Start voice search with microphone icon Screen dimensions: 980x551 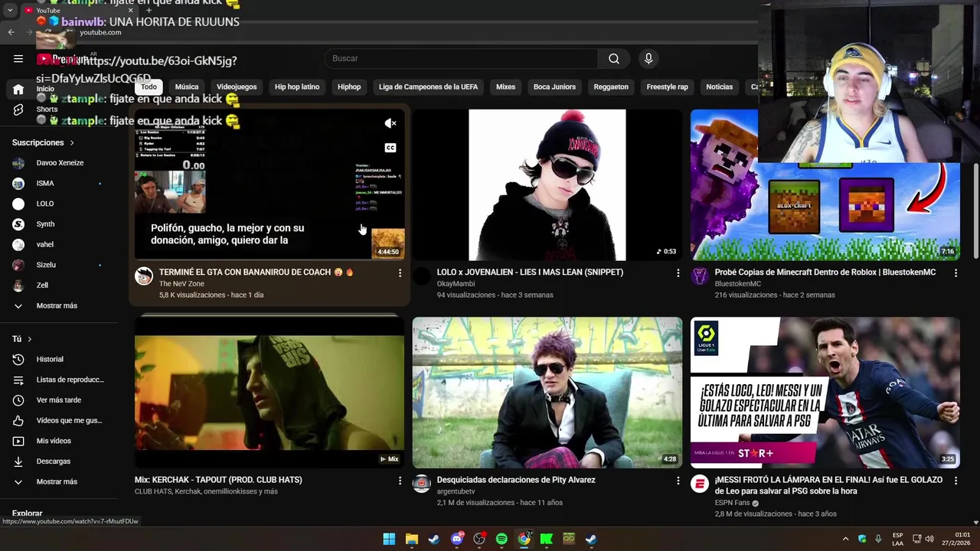(x=648, y=59)
